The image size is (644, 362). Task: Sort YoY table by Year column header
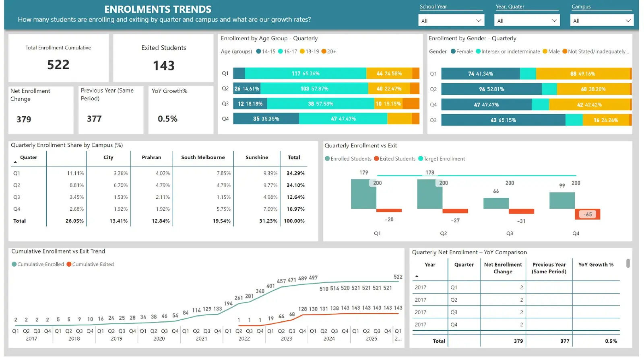point(430,265)
